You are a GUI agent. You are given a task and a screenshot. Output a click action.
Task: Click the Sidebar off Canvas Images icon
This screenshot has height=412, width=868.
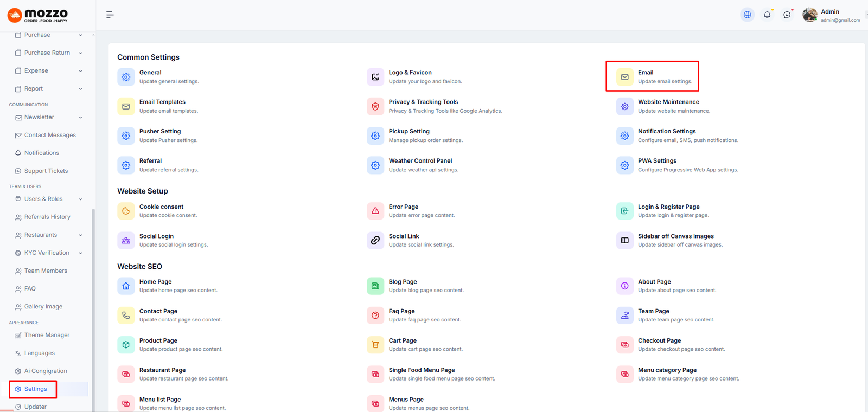[x=625, y=240]
